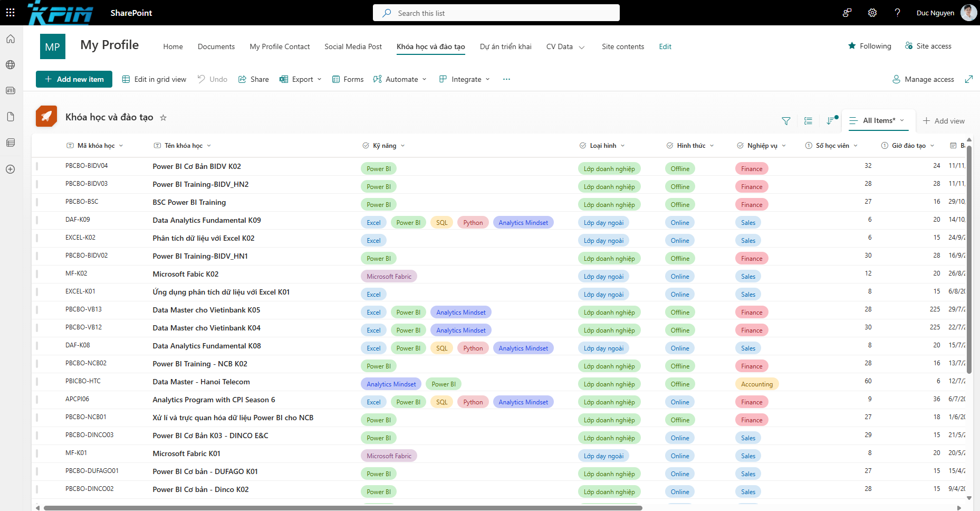This screenshot has height=511, width=980.
Task: Click Add new item button
Action: pos(74,79)
